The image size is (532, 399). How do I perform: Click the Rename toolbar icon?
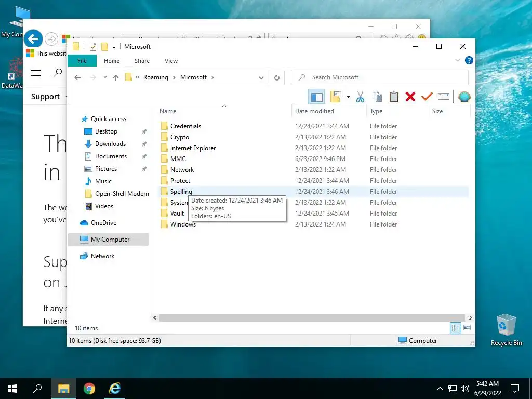click(444, 97)
